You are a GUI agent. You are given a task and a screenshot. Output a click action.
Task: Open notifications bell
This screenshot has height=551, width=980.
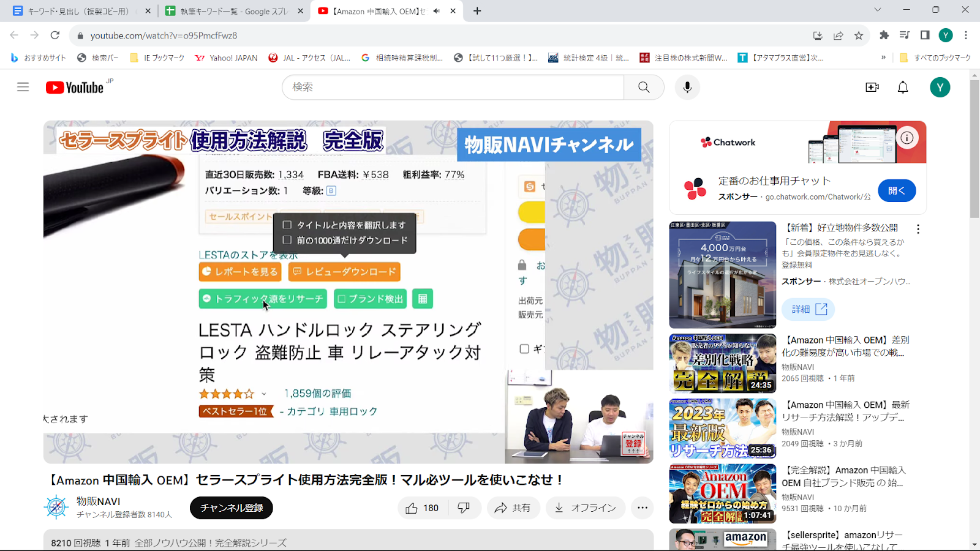pos(903,88)
